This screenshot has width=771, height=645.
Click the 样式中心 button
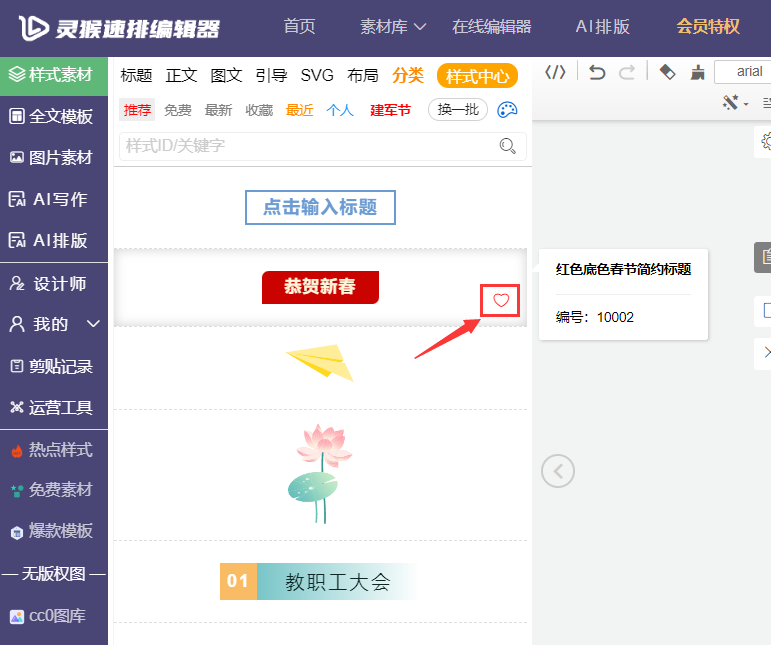click(x=477, y=76)
